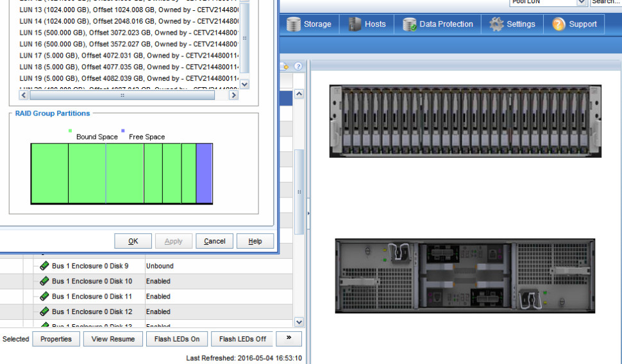Open the help icon above disk list

point(298,66)
